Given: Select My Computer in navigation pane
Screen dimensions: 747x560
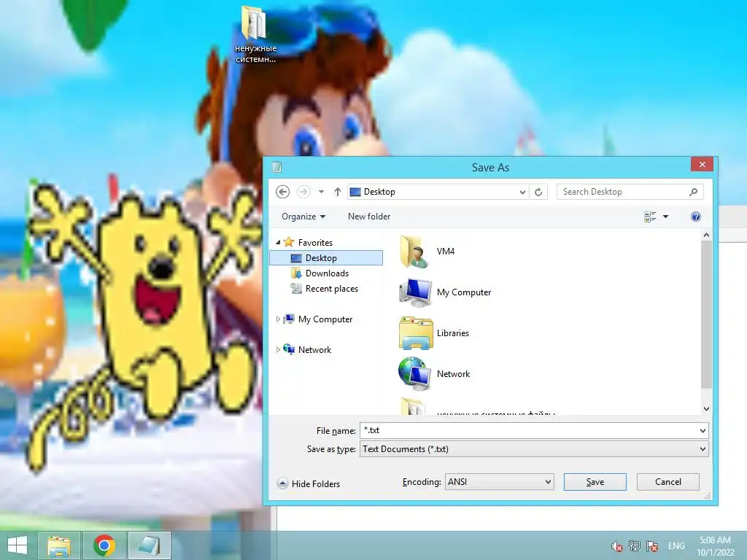Looking at the screenshot, I should click(x=325, y=319).
